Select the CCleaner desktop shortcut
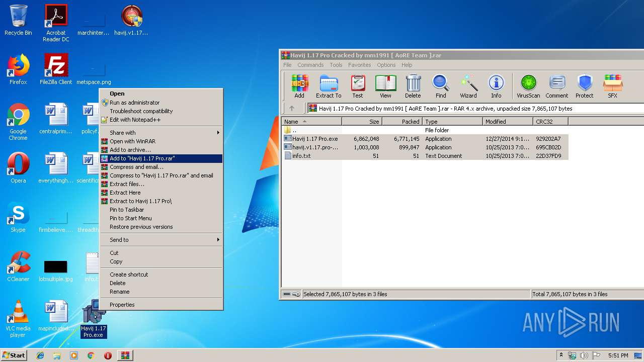 pyautogui.click(x=18, y=266)
